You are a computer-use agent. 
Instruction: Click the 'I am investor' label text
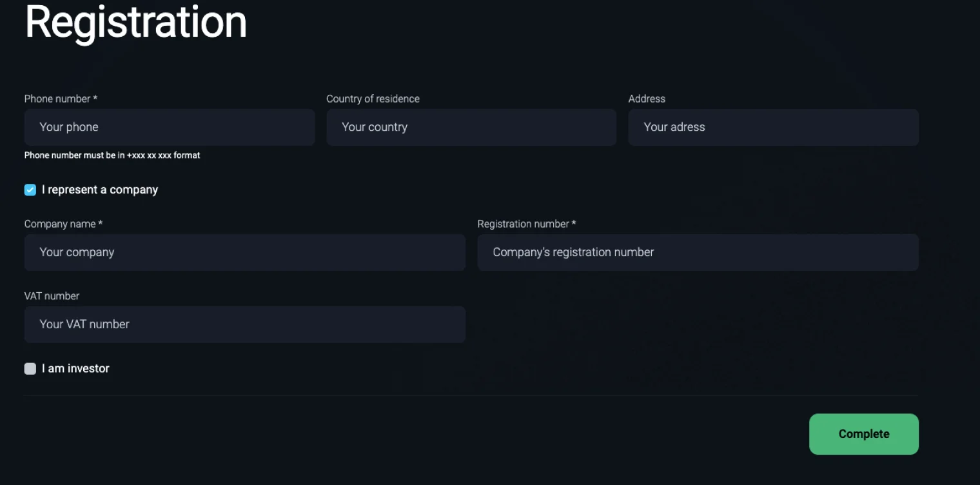click(75, 368)
